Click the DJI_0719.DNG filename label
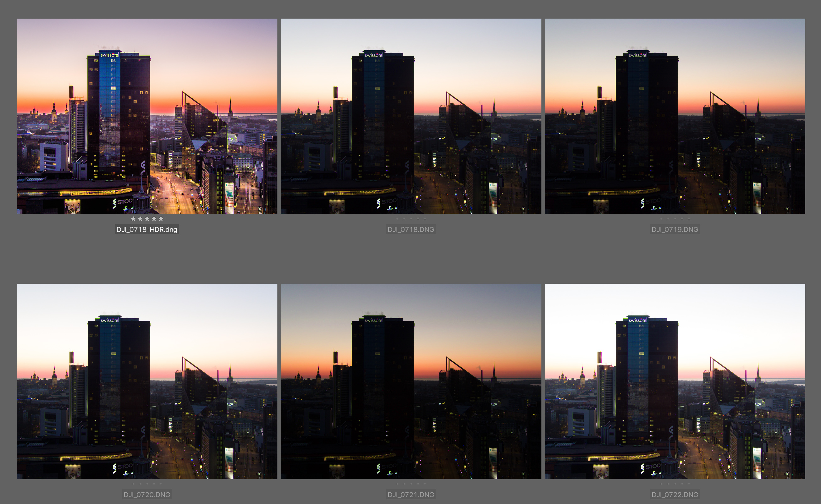The height and width of the screenshot is (504, 821). pos(675,229)
